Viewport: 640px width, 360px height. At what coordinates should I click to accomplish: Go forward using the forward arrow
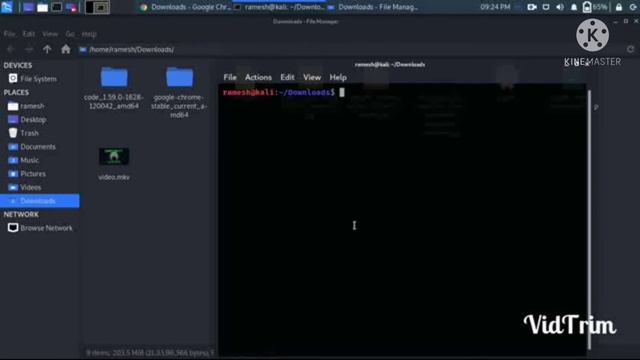[29, 49]
